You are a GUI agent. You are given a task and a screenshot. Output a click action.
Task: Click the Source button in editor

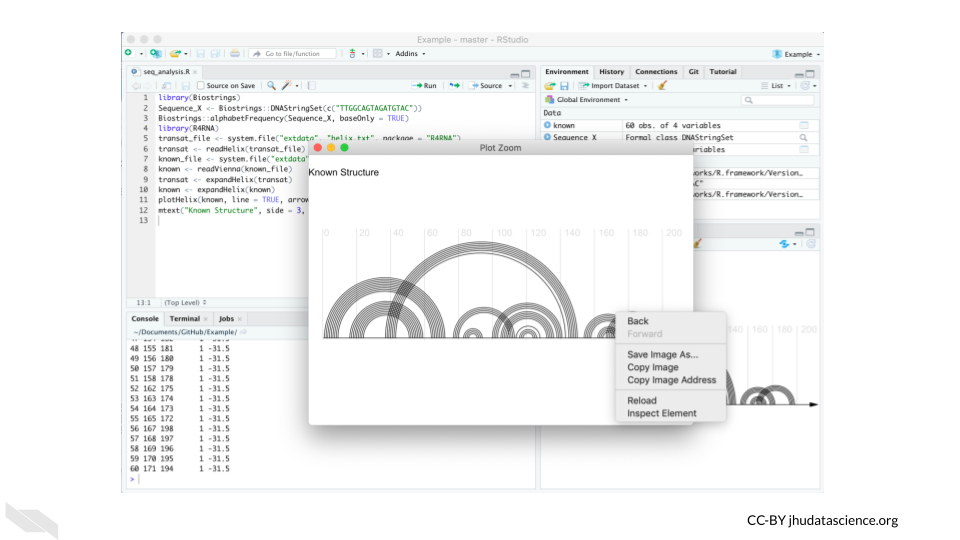[x=487, y=86]
